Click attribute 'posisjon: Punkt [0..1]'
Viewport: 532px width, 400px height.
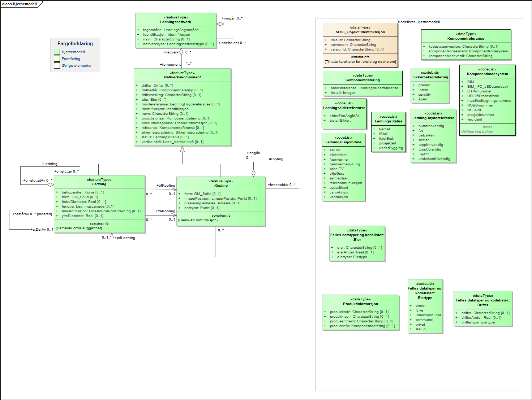point(202,208)
